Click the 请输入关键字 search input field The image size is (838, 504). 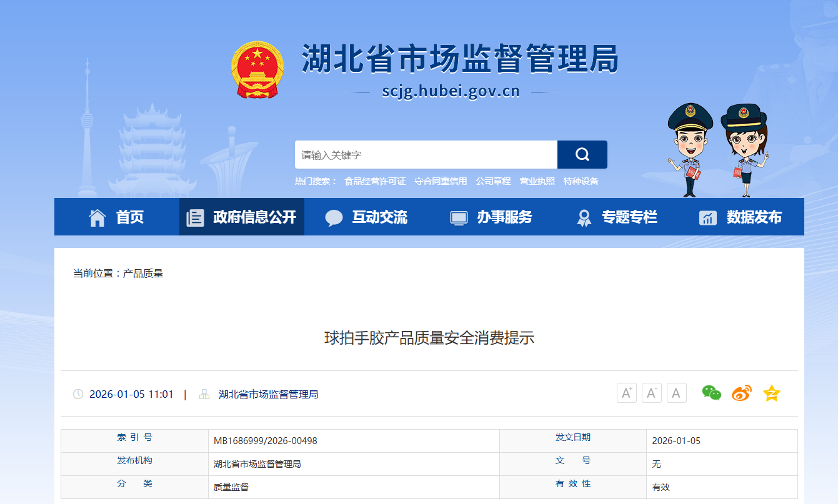click(426, 154)
